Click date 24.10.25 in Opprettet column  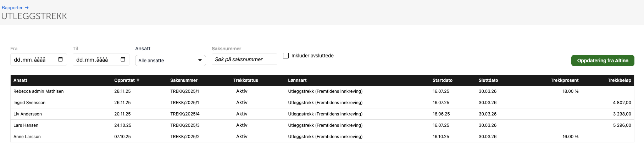pos(123,125)
